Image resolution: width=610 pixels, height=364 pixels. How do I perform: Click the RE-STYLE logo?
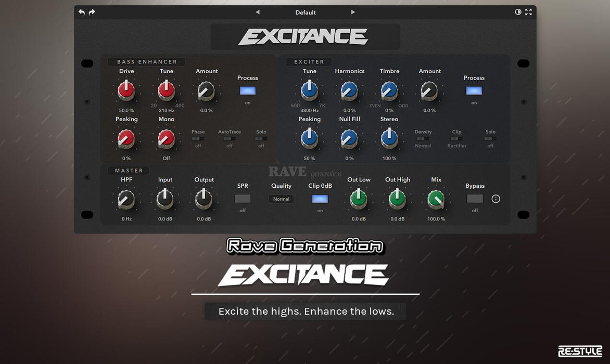tap(580, 351)
